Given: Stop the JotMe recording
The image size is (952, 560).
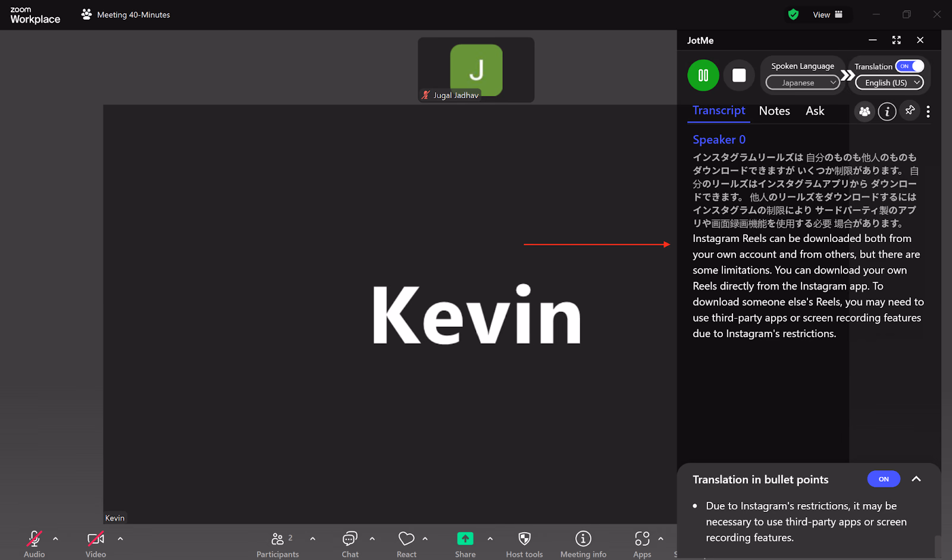Looking at the screenshot, I should point(739,75).
